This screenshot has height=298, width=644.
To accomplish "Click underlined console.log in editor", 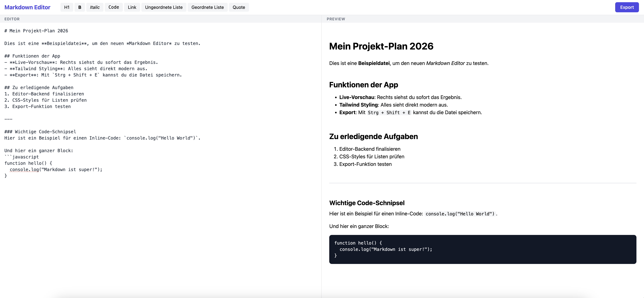I will click(x=24, y=169).
